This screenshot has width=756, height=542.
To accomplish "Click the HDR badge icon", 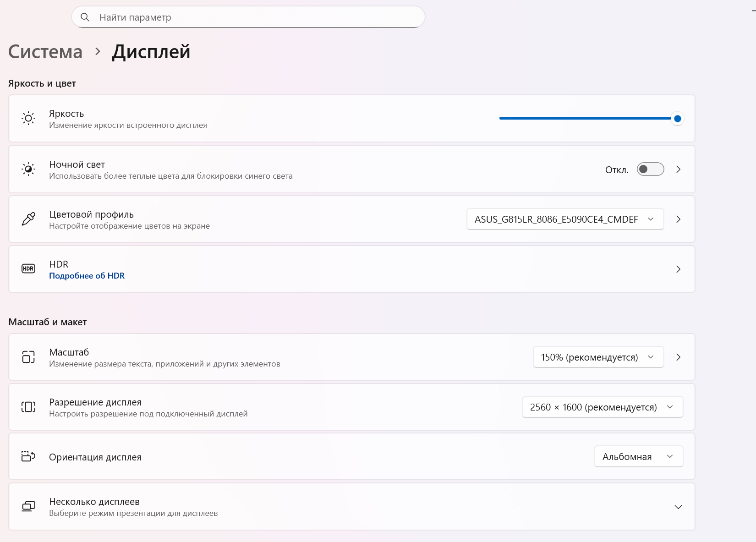I will tap(28, 269).
